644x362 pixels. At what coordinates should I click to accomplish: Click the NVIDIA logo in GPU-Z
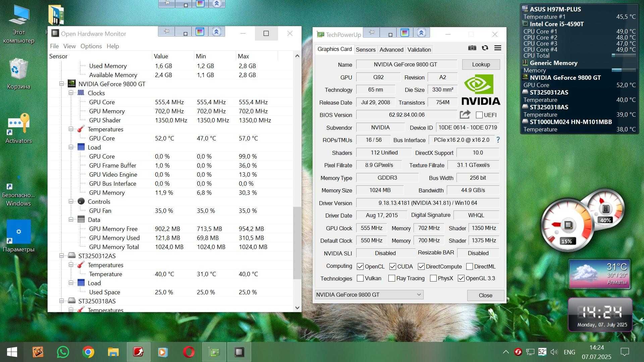481,90
